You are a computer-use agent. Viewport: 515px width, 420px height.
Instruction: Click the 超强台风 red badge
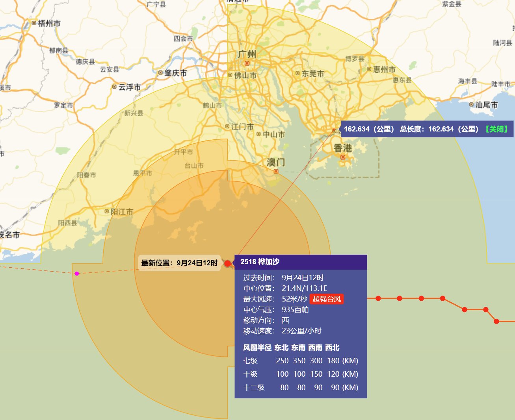pyautogui.click(x=326, y=299)
